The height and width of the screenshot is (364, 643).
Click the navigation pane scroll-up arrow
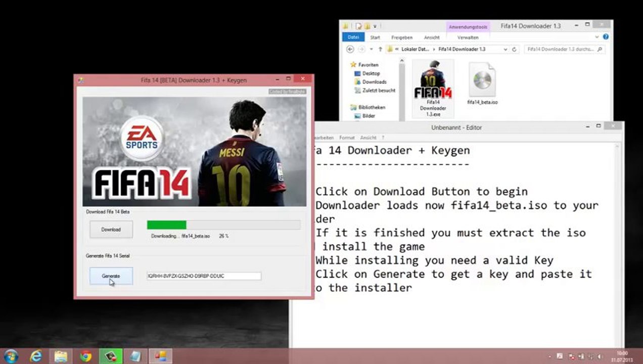402,61
